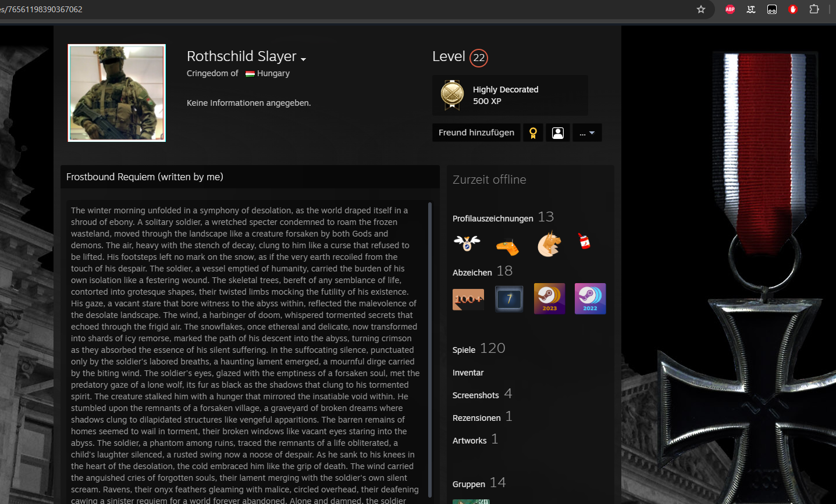Open the Spiele 120 games list
The height and width of the screenshot is (504, 836).
point(464,349)
